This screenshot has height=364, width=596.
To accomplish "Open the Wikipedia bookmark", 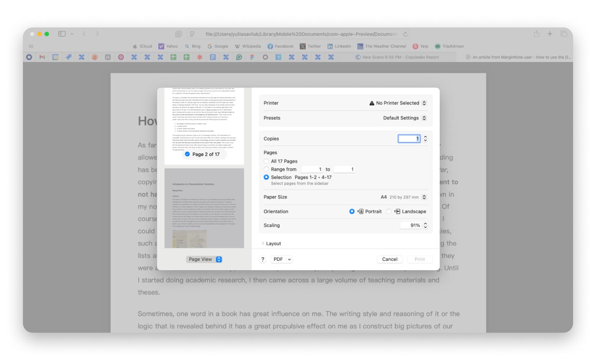I will (248, 46).
